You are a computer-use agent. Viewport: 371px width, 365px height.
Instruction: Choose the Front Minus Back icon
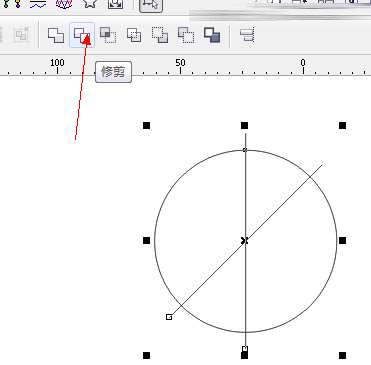pyautogui.click(x=160, y=35)
